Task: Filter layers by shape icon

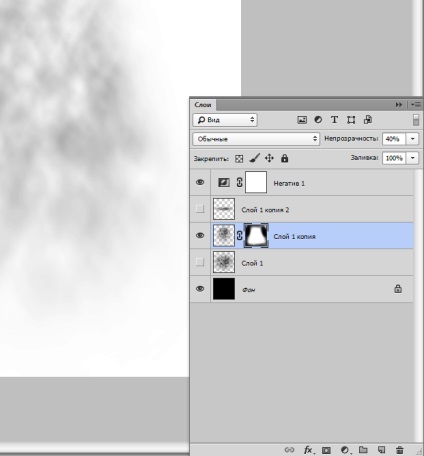Action: [351, 120]
